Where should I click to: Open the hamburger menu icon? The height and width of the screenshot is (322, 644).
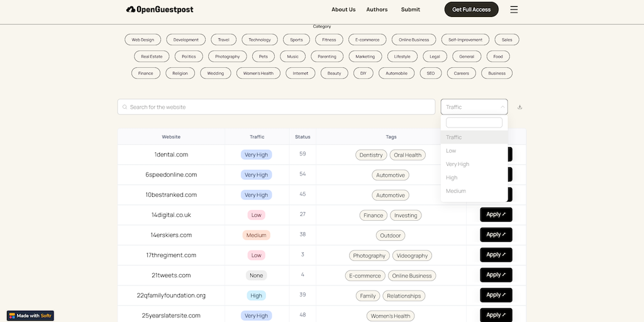click(x=514, y=9)
